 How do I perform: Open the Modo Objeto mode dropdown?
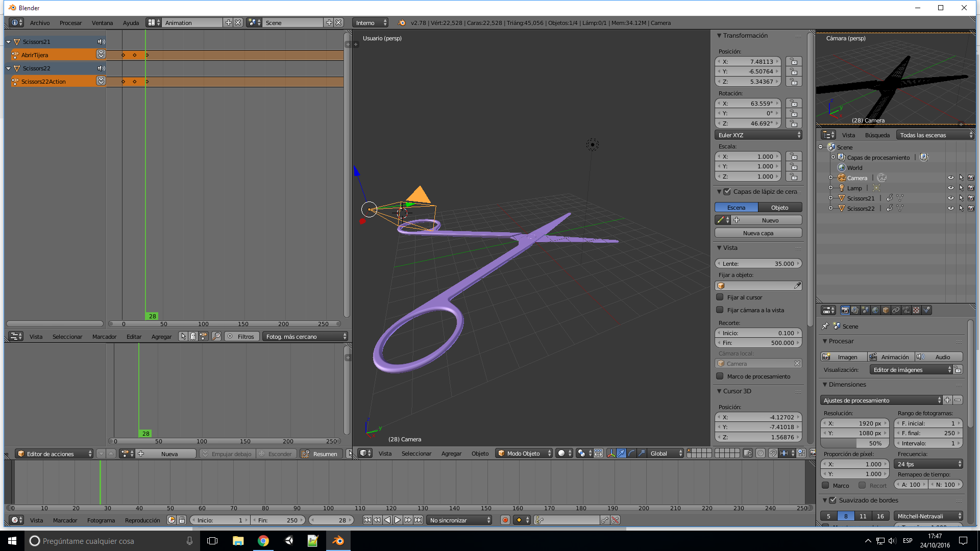(x=524, y=454)
